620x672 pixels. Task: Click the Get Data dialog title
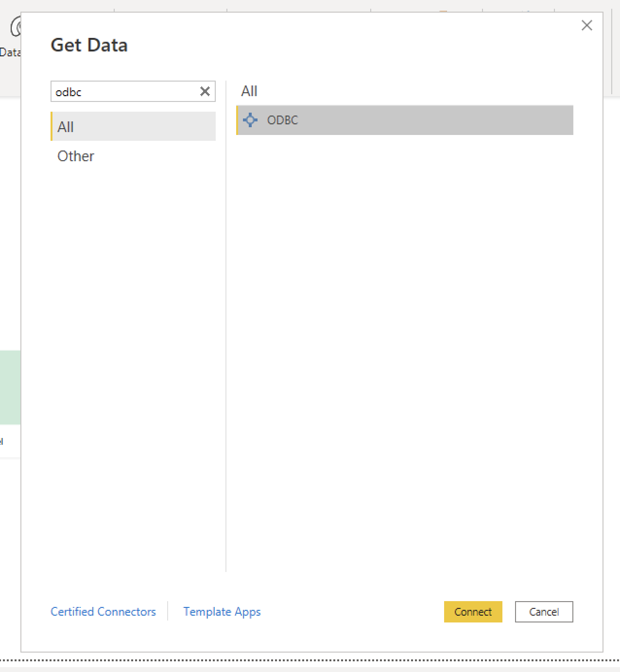[89, 45]
